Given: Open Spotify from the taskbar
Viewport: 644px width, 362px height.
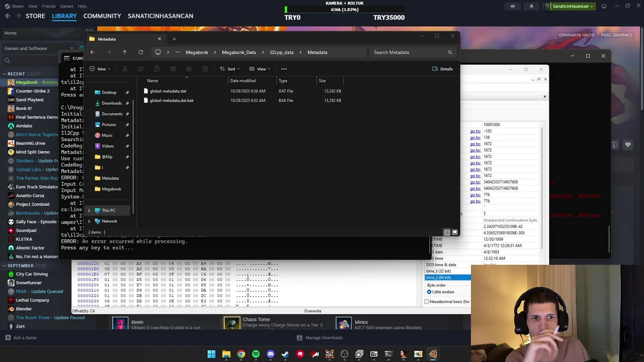Looking at the screenshot, I should click(256, 354).
